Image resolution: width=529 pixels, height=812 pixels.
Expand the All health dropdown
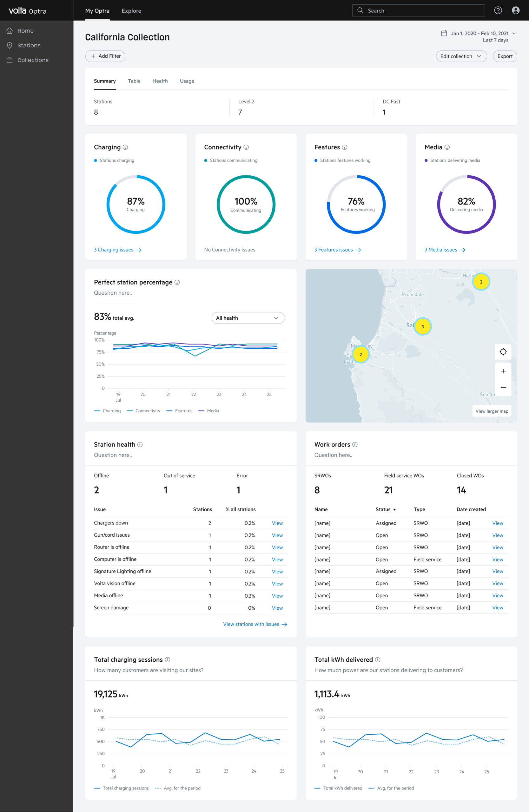(248, 318)
